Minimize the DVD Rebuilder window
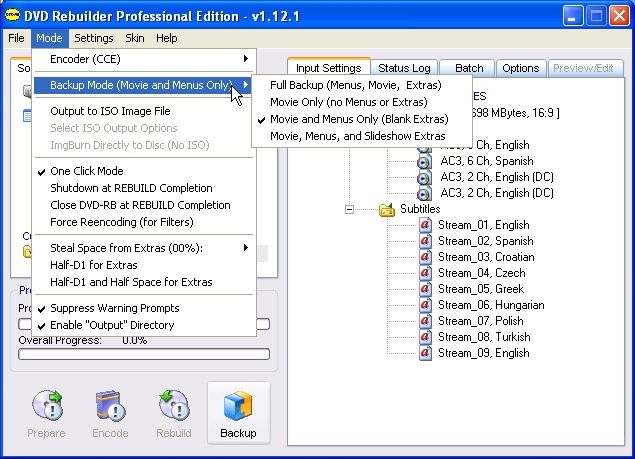This screenshot has width=635, height=459. click(x=573, y=16)
